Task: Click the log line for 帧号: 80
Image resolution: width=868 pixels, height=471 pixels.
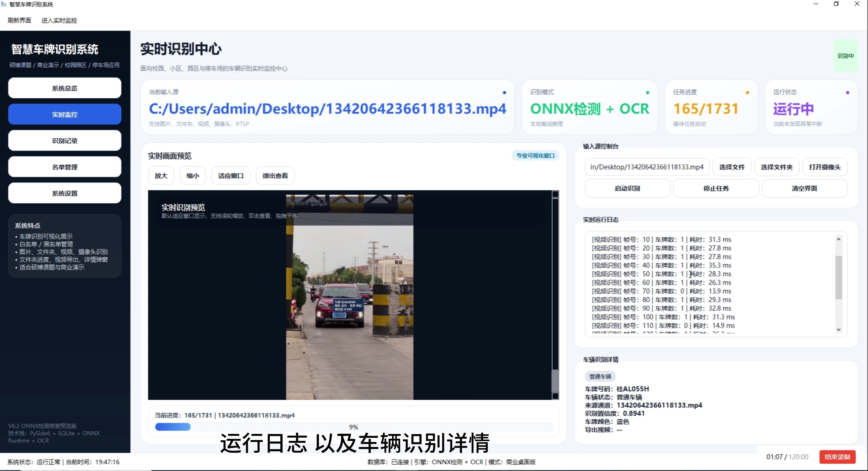Action: (x=661, y=300)
